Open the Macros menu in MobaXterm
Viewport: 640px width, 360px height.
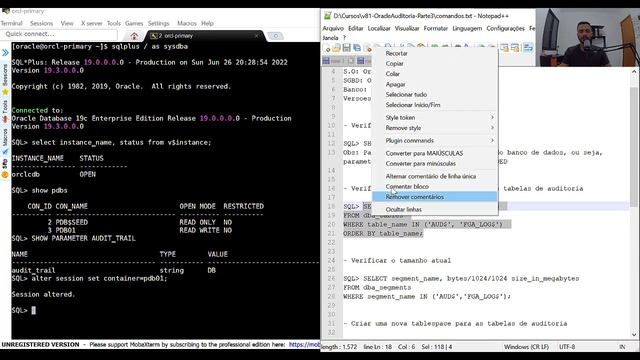click(187, 23)
